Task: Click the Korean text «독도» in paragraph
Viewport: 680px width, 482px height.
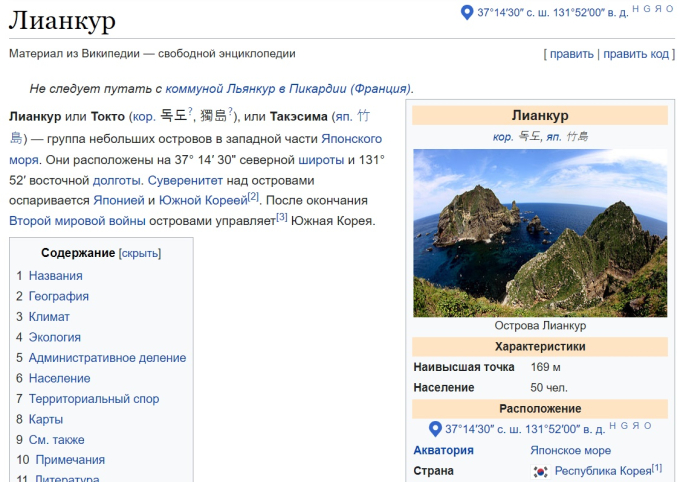Action: coord(174,116)
